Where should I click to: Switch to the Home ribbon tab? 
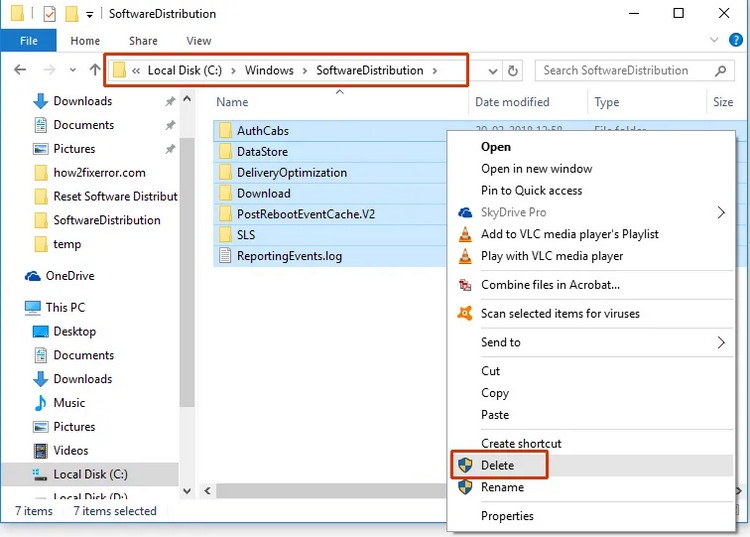pyautogui.click(x=85, y=41)
